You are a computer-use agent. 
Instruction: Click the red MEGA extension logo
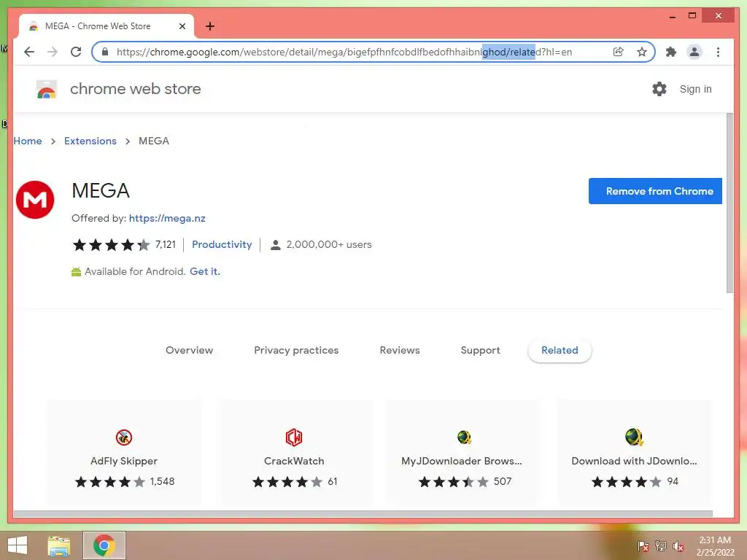point(35,200)
